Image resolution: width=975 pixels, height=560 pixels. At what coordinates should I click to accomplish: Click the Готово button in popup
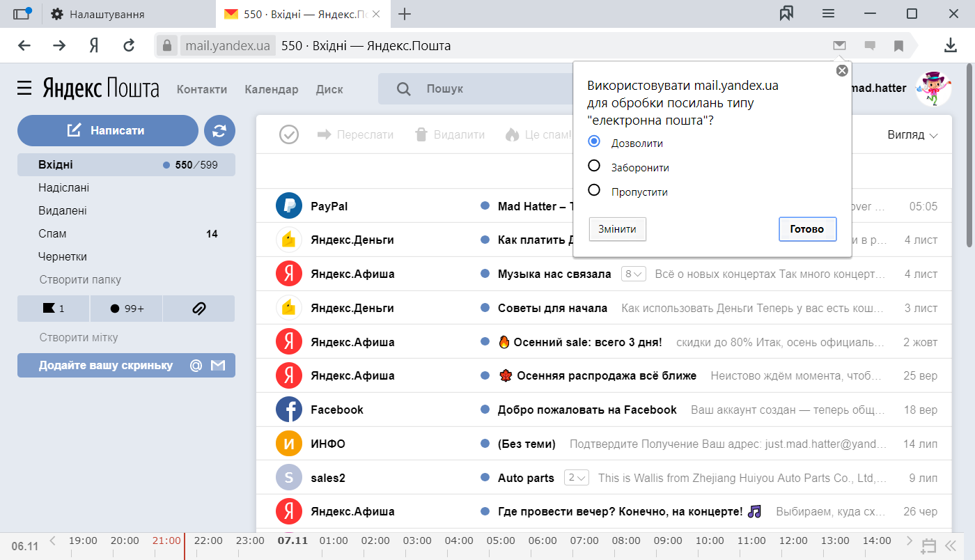click(x=807, y=229)
